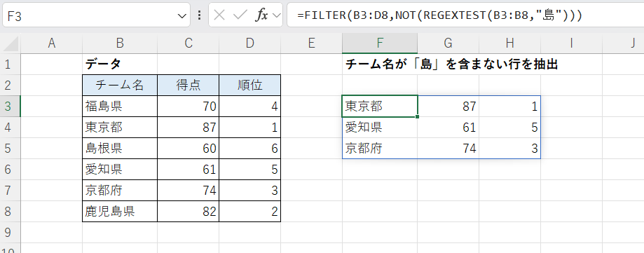Select column D header
Viewport: 644px width, 253px height.
tap(249, 43)
